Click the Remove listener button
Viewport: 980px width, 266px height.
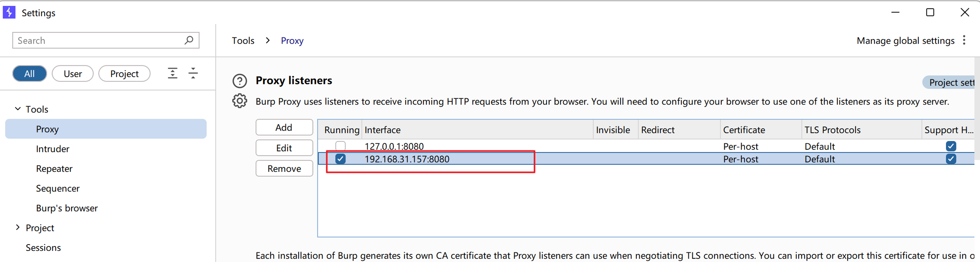[284, 168]
